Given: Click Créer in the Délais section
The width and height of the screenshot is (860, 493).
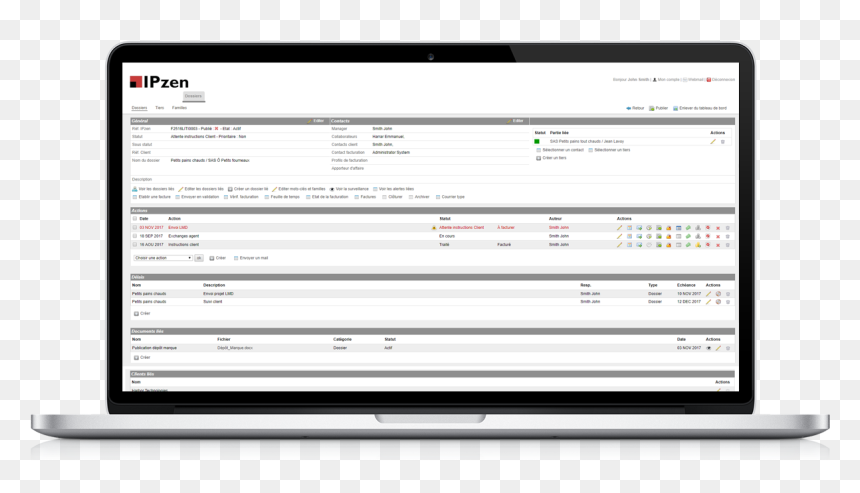Looking at the screenshot, I should (x=142, y=314).
